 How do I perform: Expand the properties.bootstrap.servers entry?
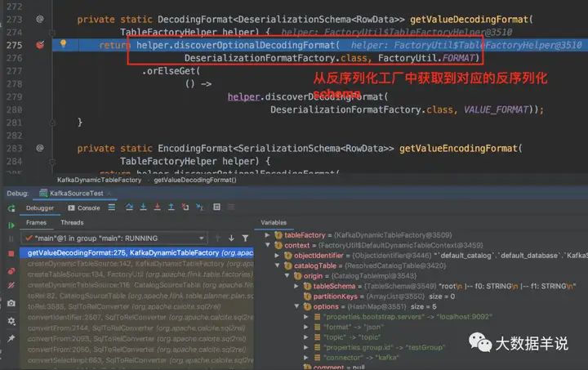[306, 317]
